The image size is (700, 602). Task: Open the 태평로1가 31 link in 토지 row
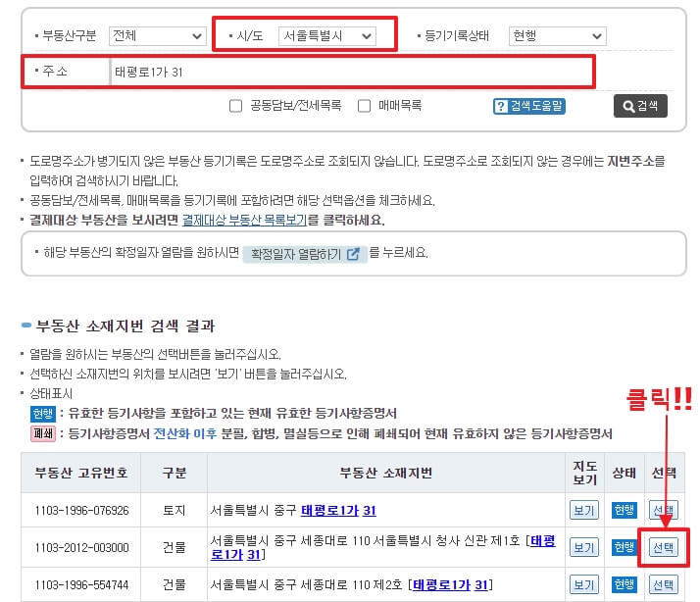tap(338, 510)
